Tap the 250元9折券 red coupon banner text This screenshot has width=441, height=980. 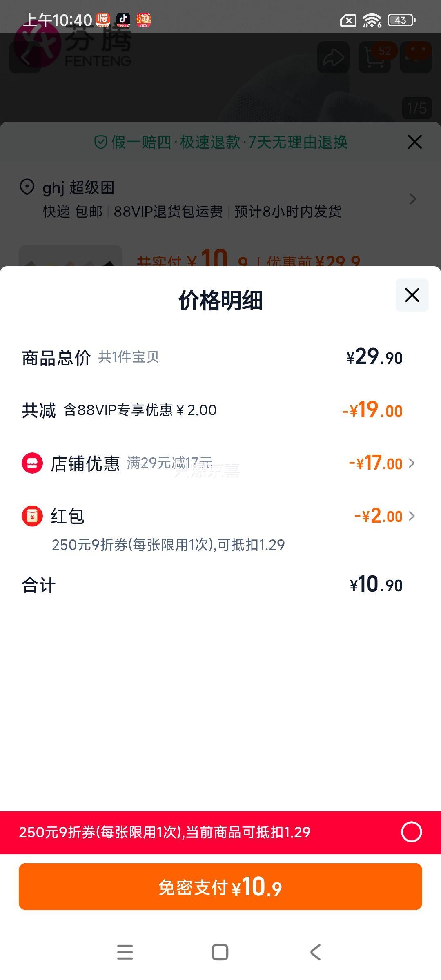(x=165, y=832)
